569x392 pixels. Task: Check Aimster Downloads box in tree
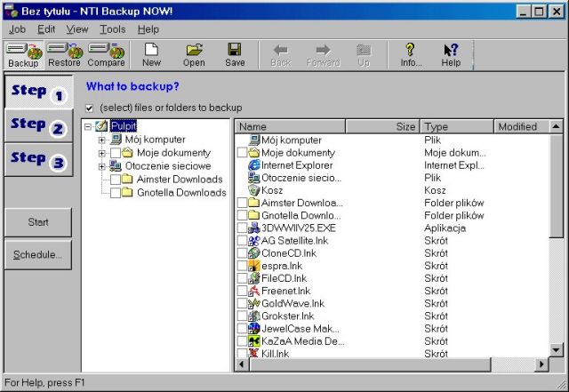[x=116, y=180]
